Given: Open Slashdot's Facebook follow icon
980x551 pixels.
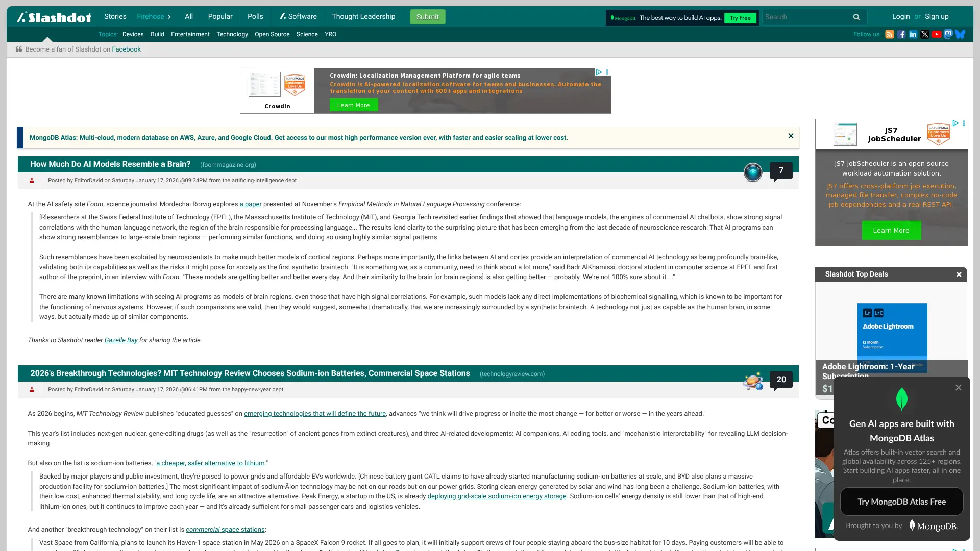Looking at the screenshot, I should (x=901, y=34).
